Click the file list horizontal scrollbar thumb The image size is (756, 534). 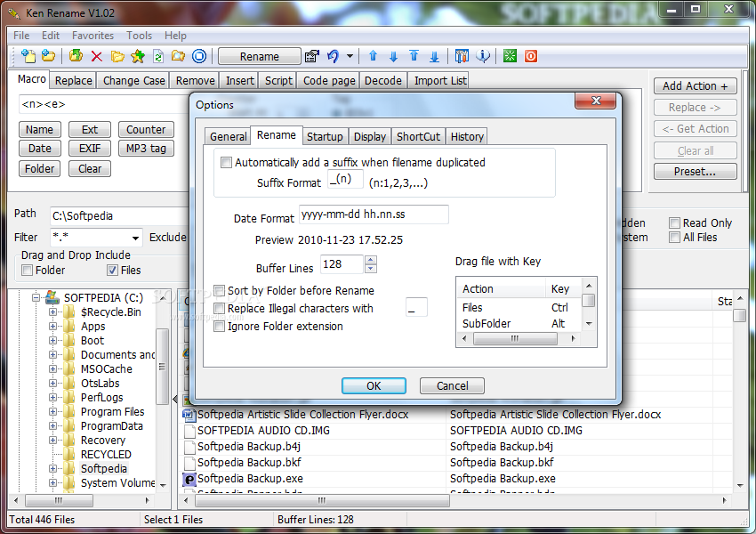click(322, 501)
